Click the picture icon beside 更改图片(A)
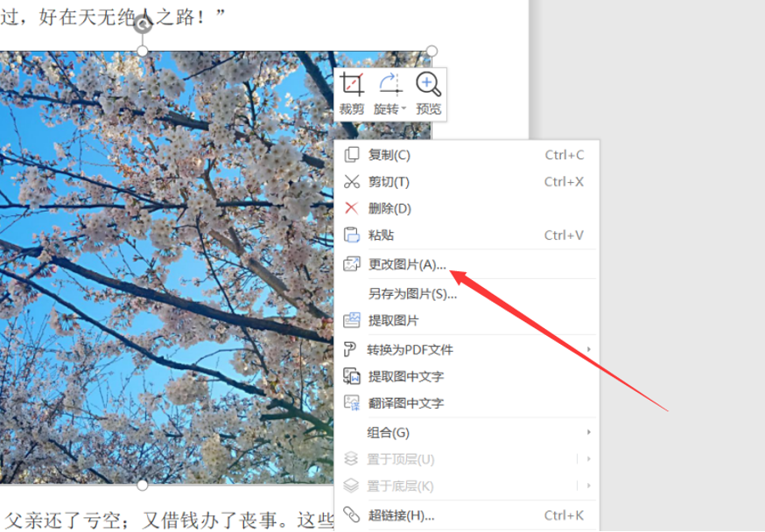Viewport: 765px width, 532px height. [x=352, y=263]
